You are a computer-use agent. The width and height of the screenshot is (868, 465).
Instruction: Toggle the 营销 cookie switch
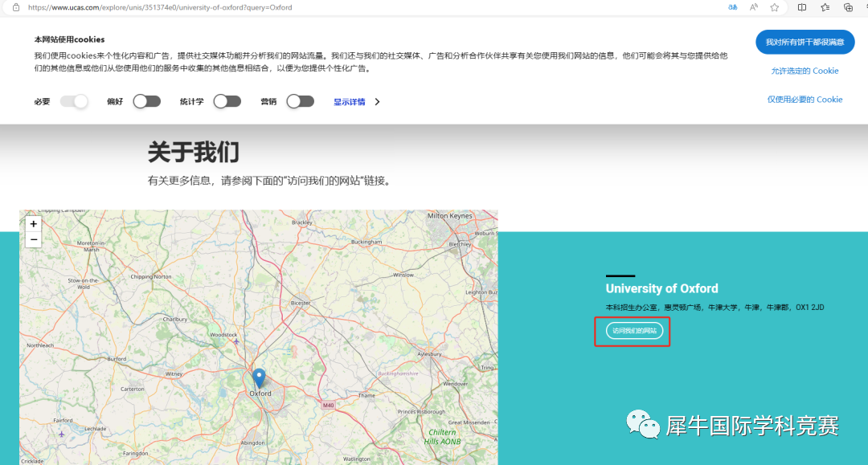point(300,101)
